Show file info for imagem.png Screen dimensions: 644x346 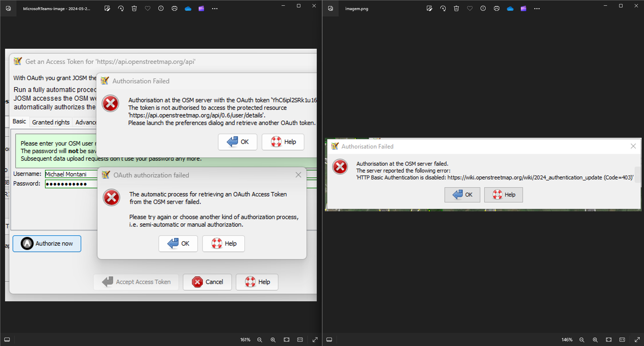[x=483, y=9]
